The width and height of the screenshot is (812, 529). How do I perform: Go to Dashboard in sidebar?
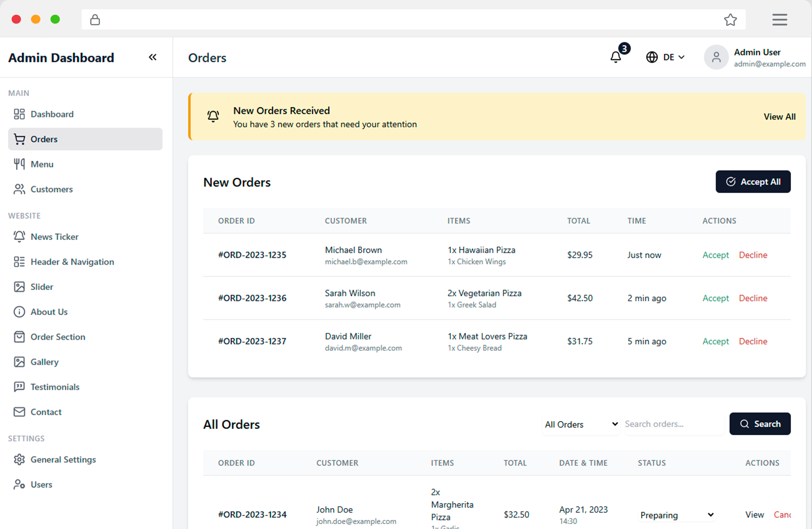[52, 114]
